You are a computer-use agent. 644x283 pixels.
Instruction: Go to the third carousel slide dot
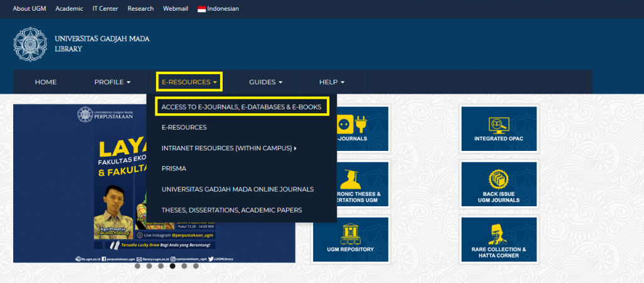(x=161, y=266)
